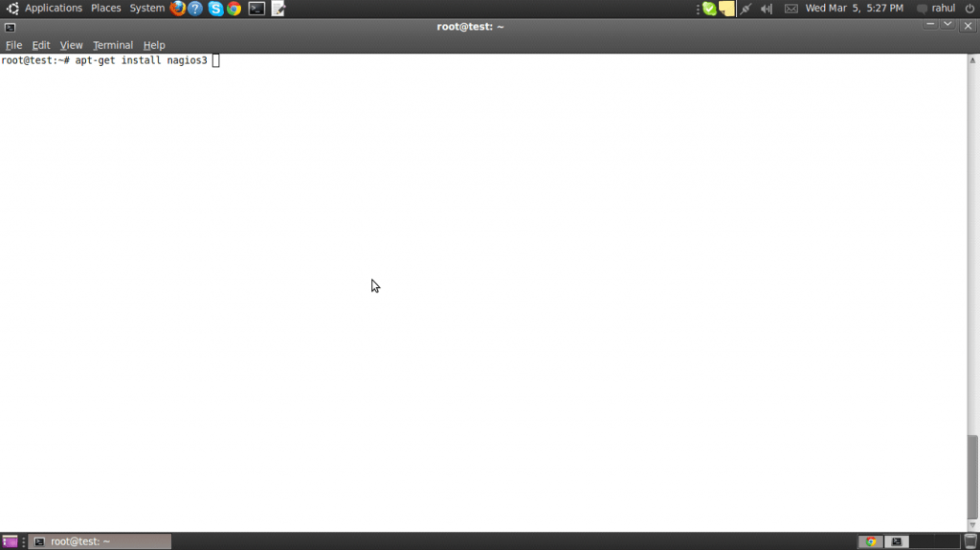
Task: Open the Terminal menu in menu bar
Action: point(113,45)
